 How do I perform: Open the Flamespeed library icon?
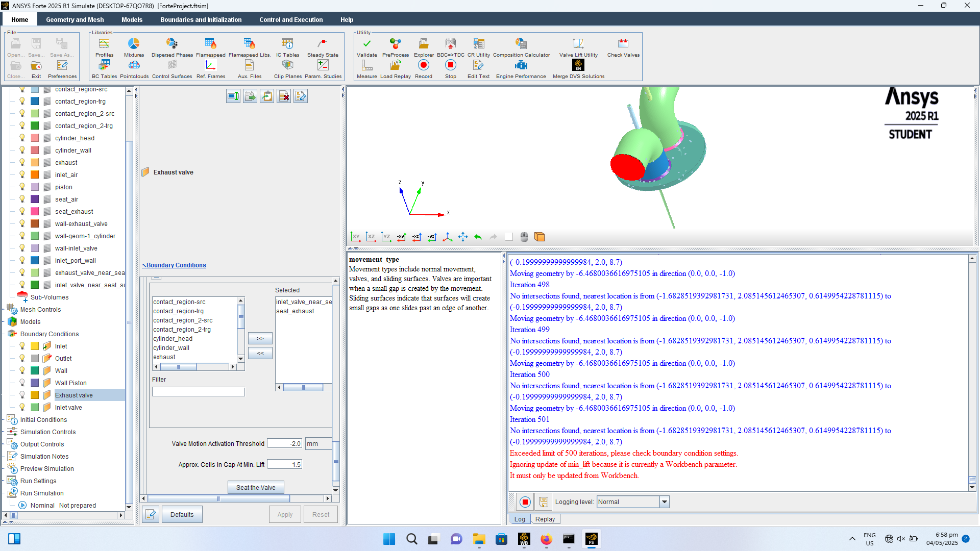click(x=210, y=47)
